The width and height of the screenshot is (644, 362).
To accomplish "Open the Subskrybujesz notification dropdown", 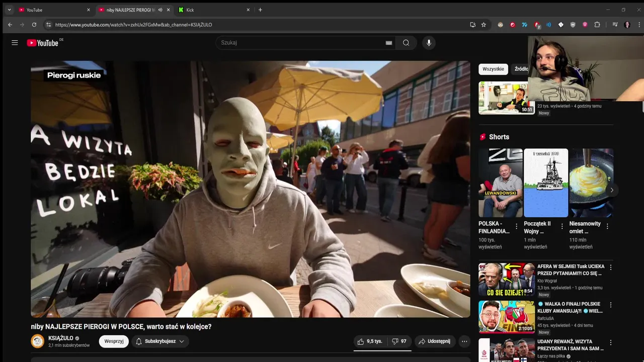I will [160, 341].
